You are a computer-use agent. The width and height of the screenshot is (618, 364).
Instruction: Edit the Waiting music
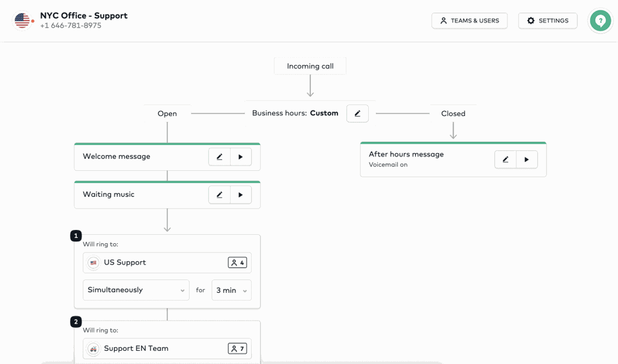pyautogui.click(x=219, y=195)
